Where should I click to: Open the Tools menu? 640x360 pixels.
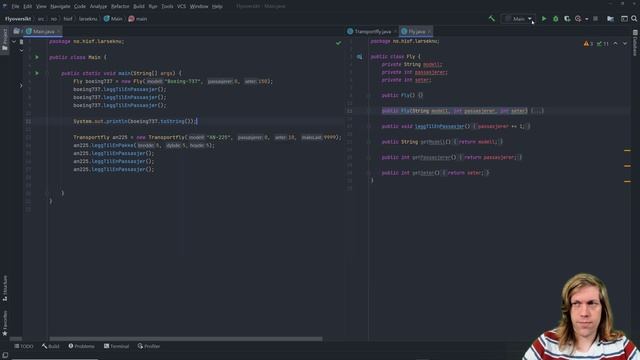click(167, 7)
